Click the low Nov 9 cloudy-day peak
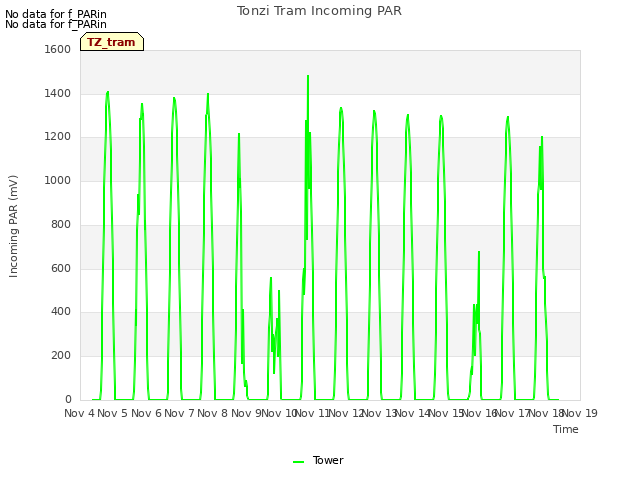 271,278
